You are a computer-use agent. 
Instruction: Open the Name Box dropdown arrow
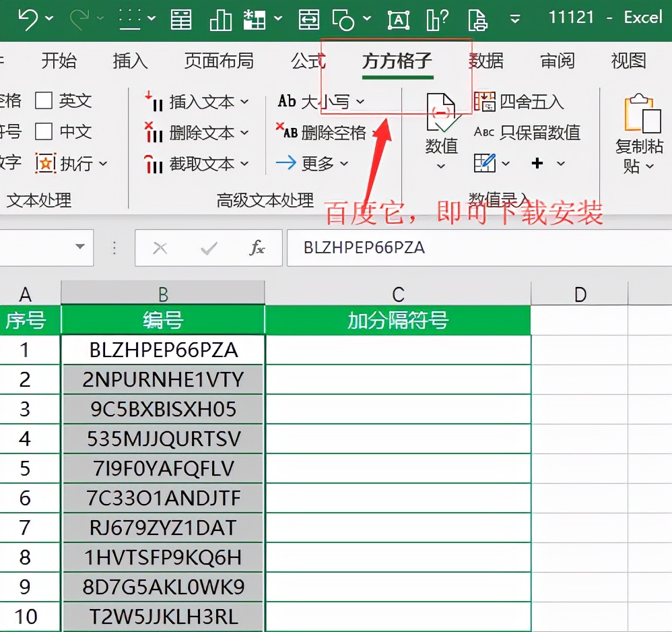(x=79, y=247)
